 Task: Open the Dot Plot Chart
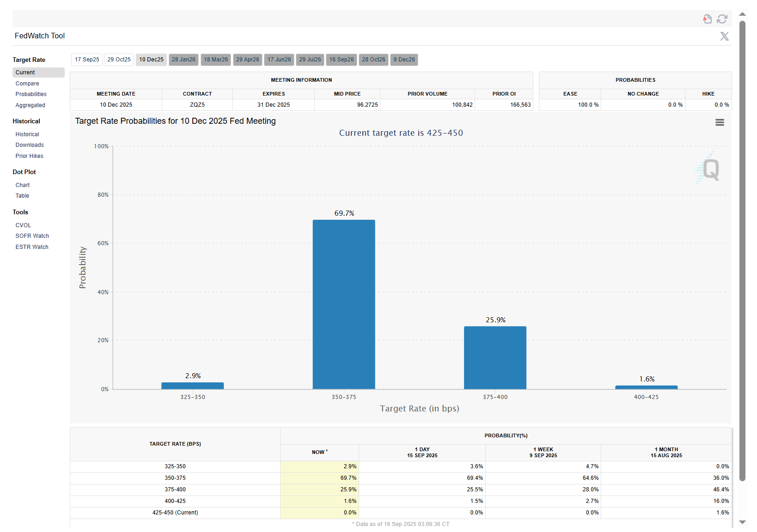click(23, 185)
